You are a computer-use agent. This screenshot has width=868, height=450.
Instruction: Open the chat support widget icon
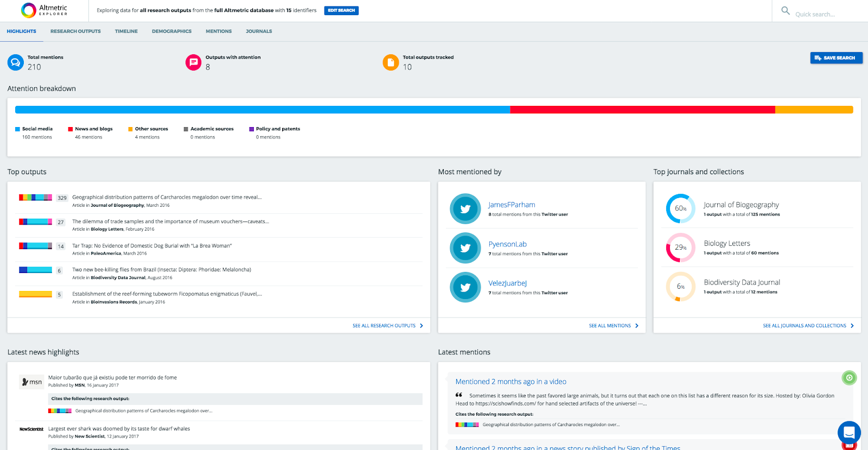(x=849, y=433)
